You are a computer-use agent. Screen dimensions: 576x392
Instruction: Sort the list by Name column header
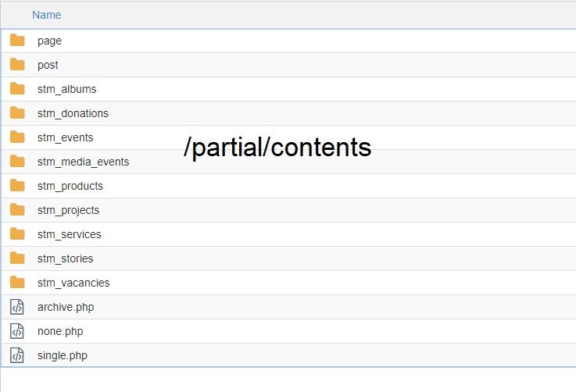point(47,15)
